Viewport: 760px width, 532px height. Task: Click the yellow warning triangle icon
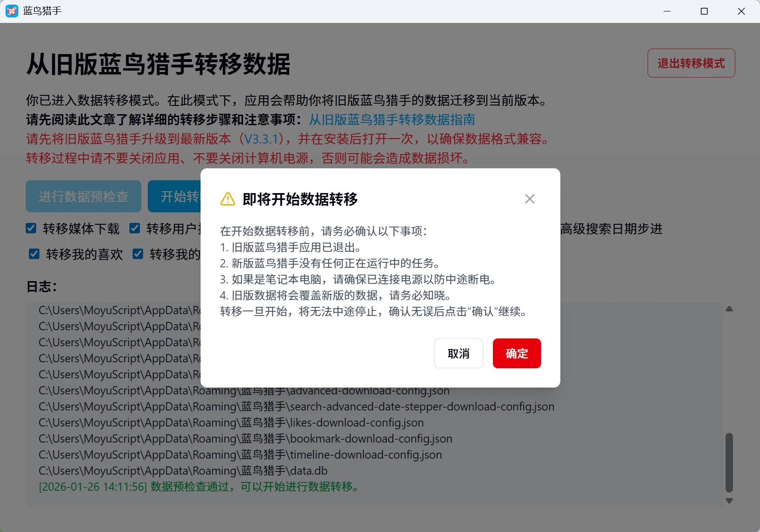(x=228, y=199)
